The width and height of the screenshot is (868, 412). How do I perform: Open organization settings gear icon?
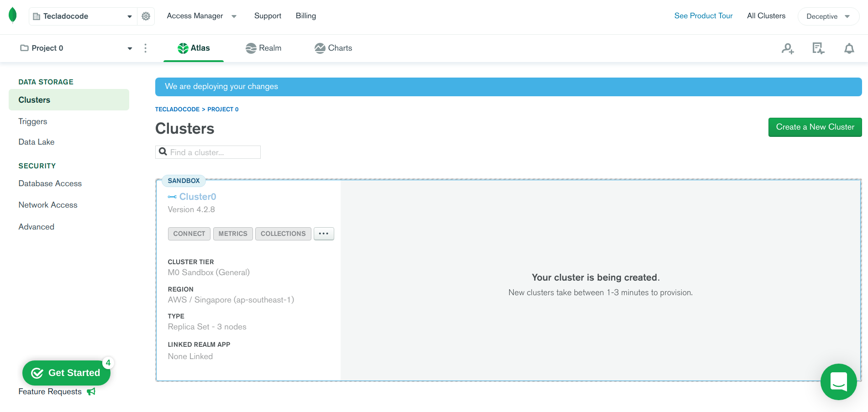pos(146,16)
